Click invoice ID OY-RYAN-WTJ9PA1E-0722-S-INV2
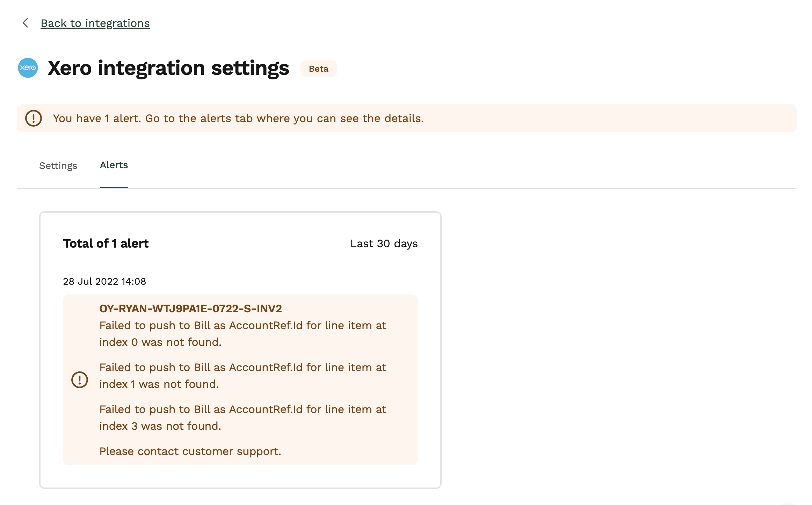The height and width of the screenshot is (505, 812). (191, 308)
